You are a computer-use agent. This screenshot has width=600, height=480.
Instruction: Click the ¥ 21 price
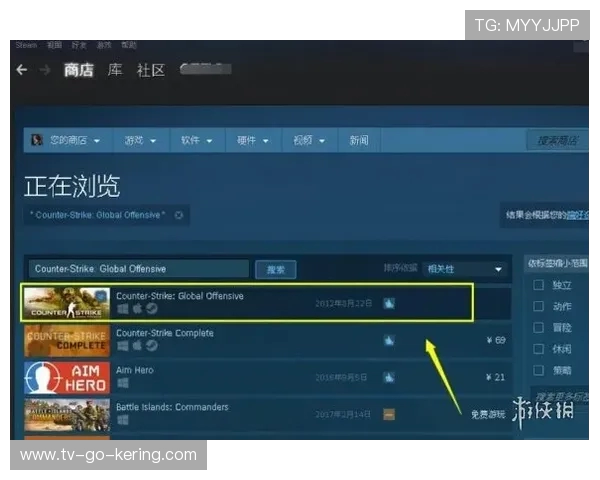496,377
